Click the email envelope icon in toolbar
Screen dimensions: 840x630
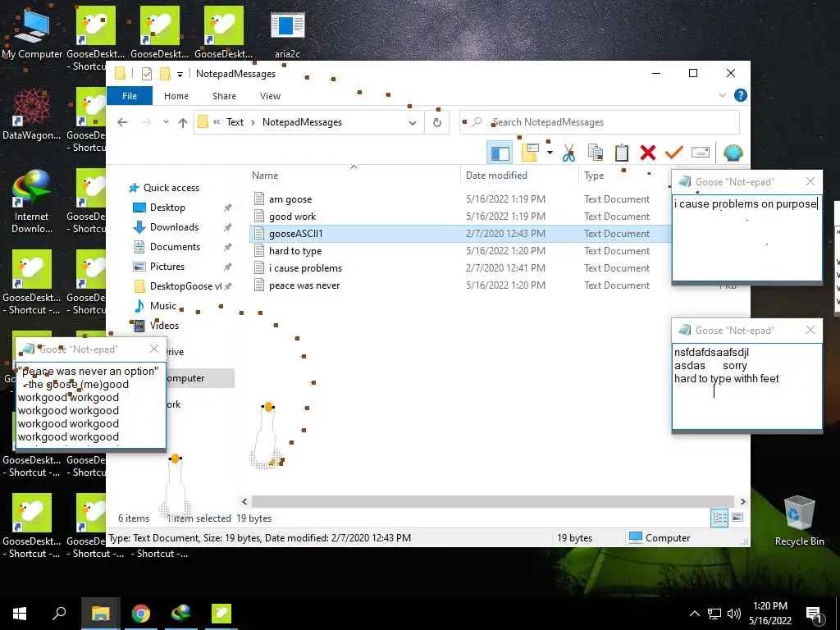tap(701, 153)
